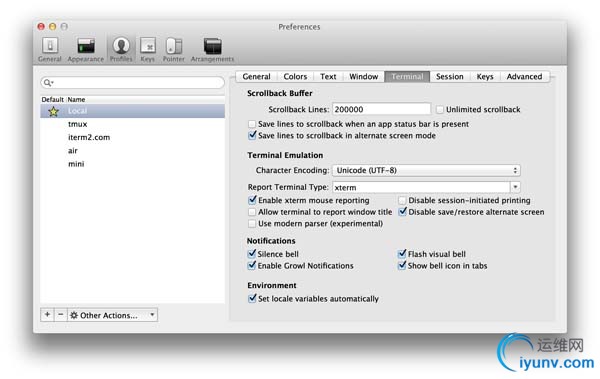600x379 pixels.
Task: Click the Scrollback Lines field
Action: [382, 109]
